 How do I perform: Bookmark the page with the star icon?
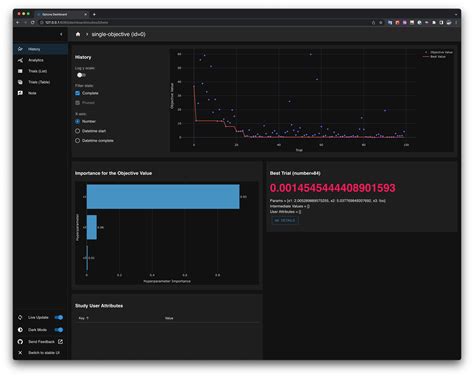pyautogui.click(x=381, y=22)
